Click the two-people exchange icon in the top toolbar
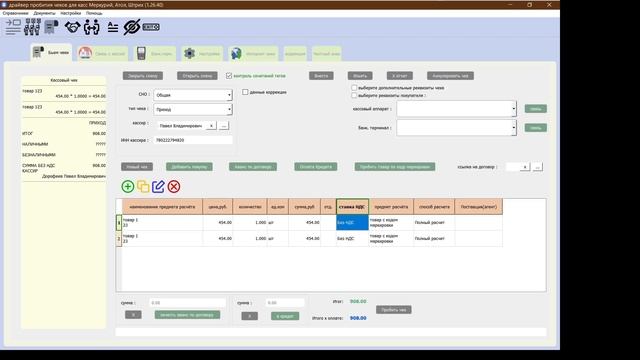The image size is (640, 360). point(91,27)
